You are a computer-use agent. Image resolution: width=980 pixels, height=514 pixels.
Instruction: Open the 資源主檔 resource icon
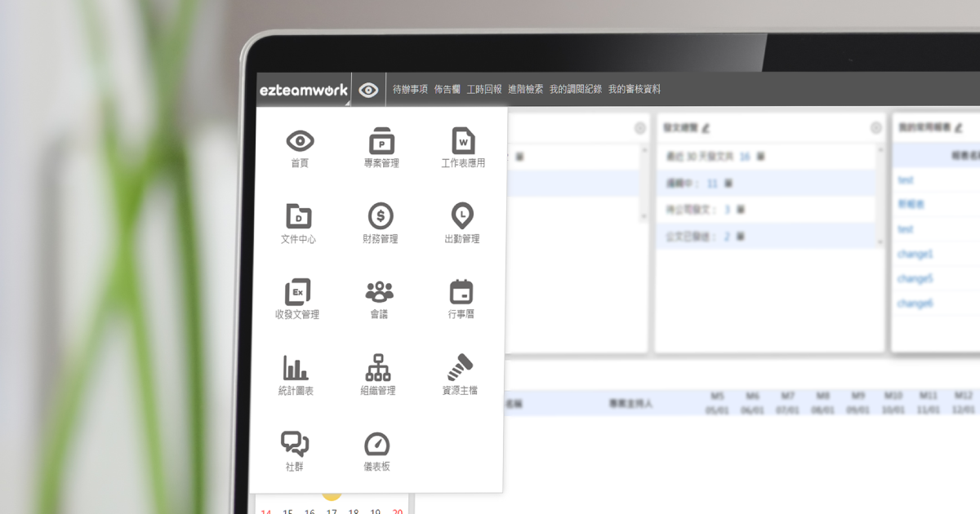(x=461, y=367)
